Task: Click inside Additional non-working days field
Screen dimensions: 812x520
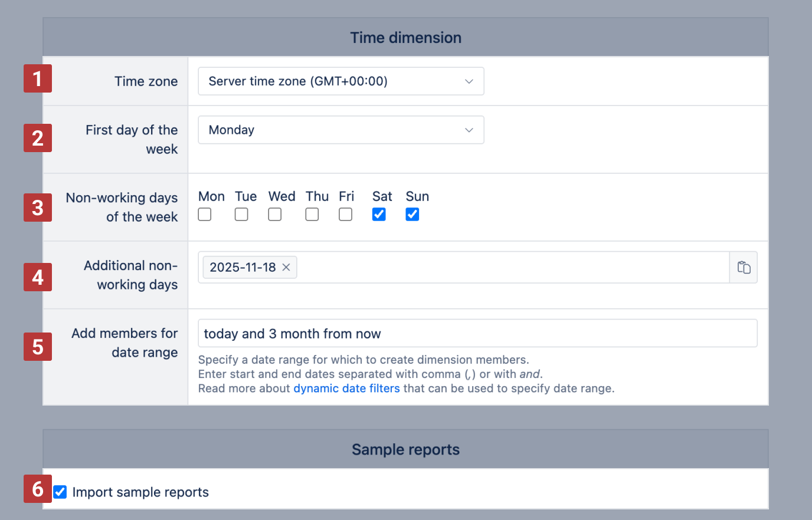Action: [508, 267]
